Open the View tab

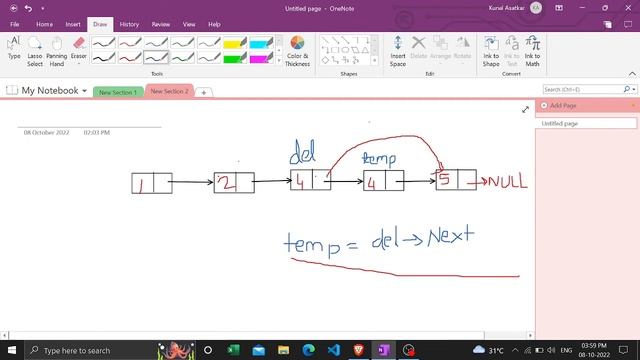(189, 24)
